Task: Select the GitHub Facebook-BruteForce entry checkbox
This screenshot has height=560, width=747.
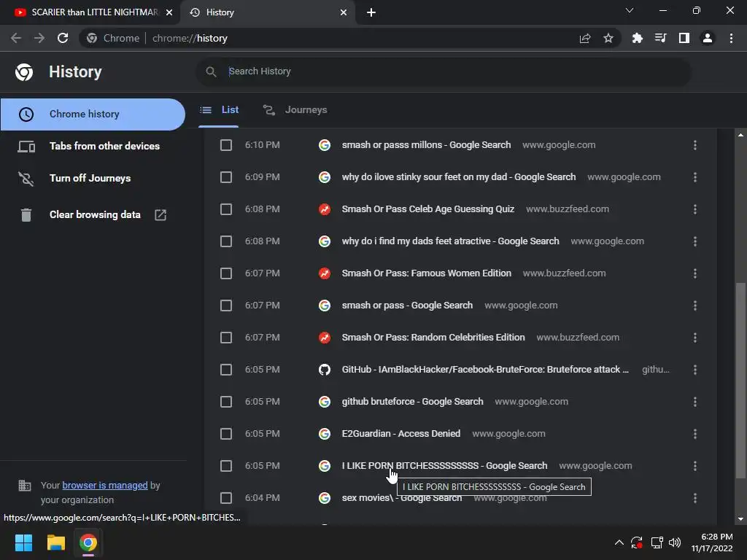Action: click(x=226, y=370)
